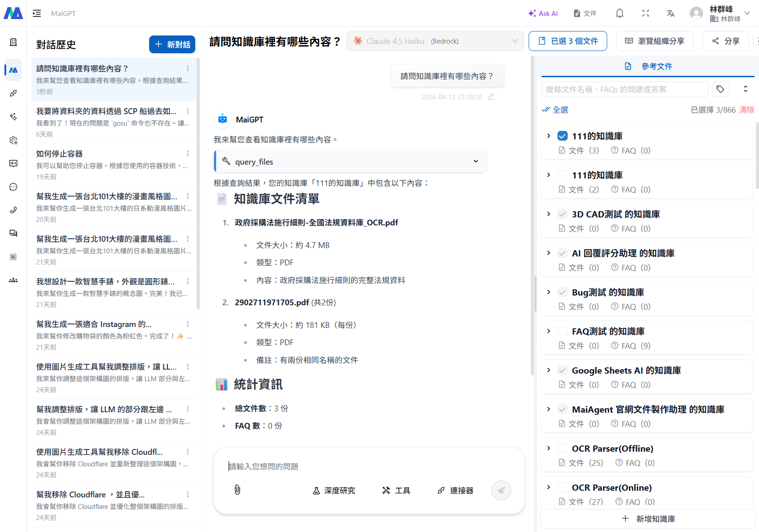The image size is (759, 532).
Task: Expand the OCR Parser(Offline) knowledge base
Action: (548, 448)
